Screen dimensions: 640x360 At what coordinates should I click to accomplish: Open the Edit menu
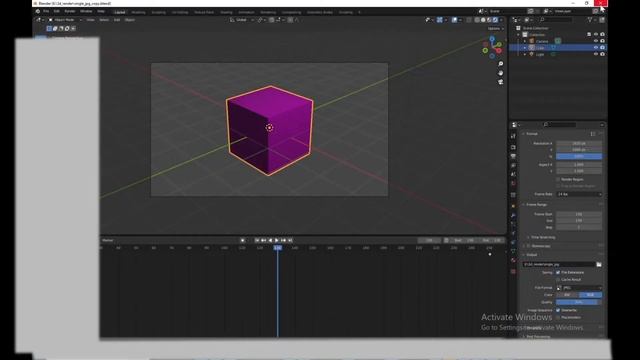point(56,11)
